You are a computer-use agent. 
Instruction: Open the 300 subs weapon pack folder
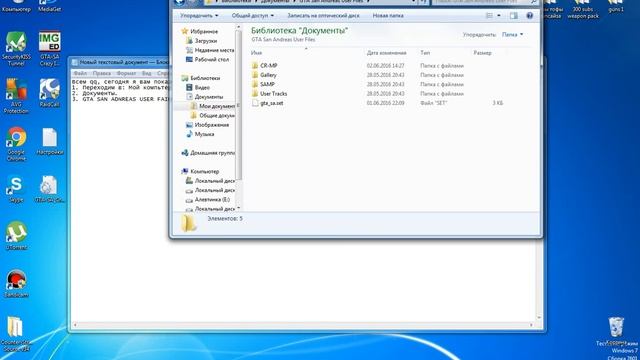[583, 10]
